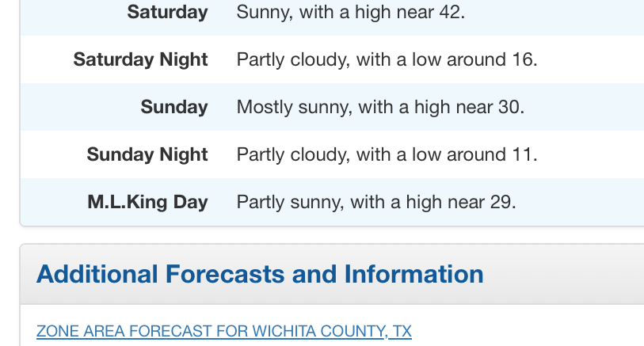The image size is (644, 346).
Task: Click the 'Partly sunny, high near 29' text
Action: (x=376, y=203)
